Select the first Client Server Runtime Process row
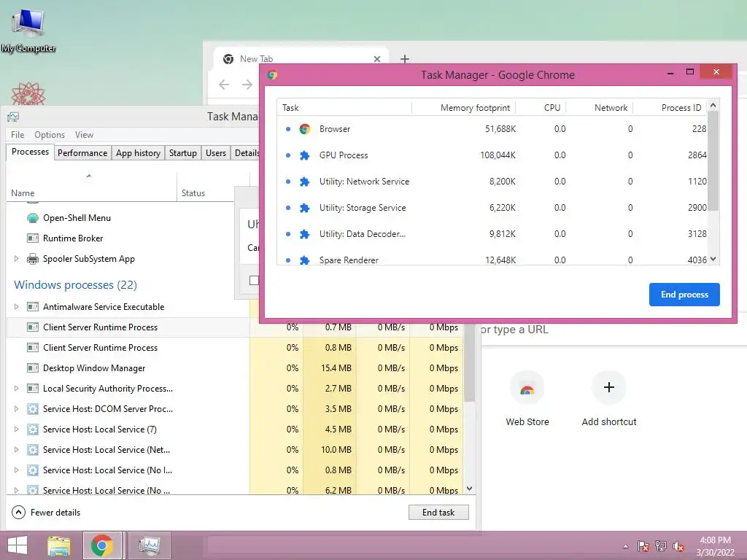The image size is (747, 560). [234, 327]
